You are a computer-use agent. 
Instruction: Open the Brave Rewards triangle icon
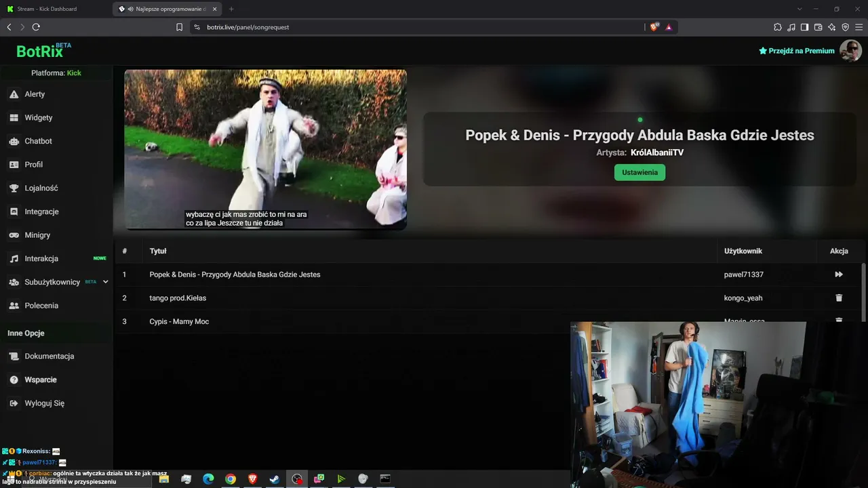[x=669, y=27]
